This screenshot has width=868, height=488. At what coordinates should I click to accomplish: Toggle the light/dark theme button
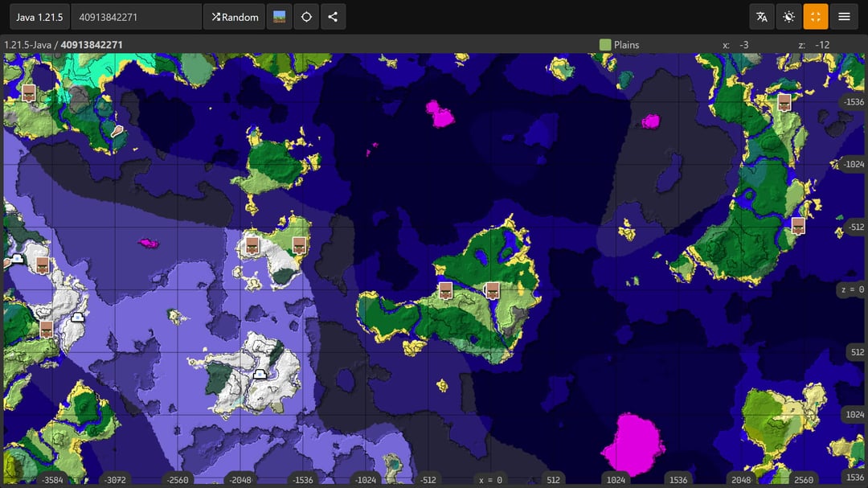(x=789, y=17)
